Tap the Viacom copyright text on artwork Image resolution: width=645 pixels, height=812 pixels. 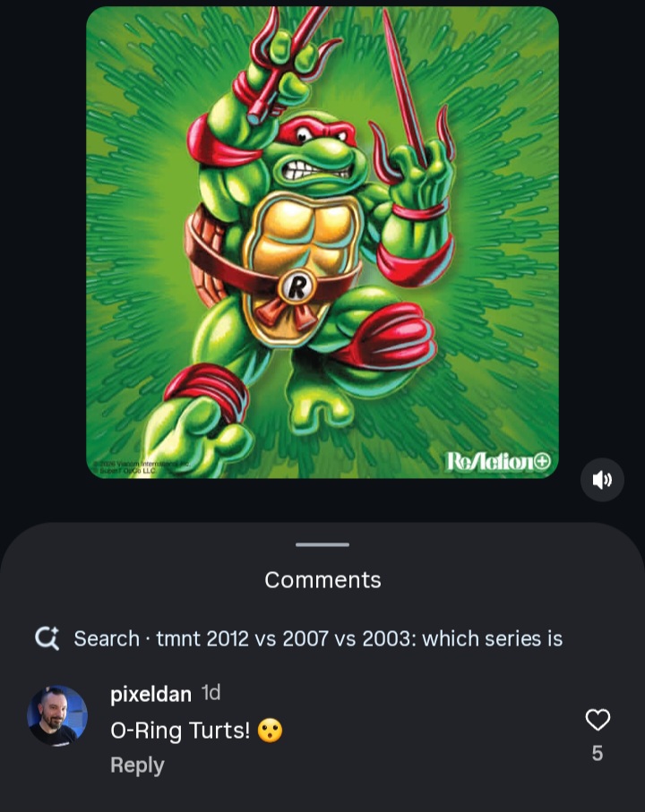pyautogui.click(x=140, y=466)
